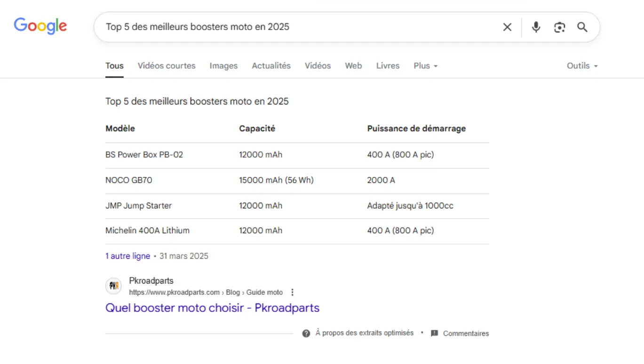The height and width of the screenshot is (364, 644).
Task: Open the Vidéos tab
Action: point(318,66)
